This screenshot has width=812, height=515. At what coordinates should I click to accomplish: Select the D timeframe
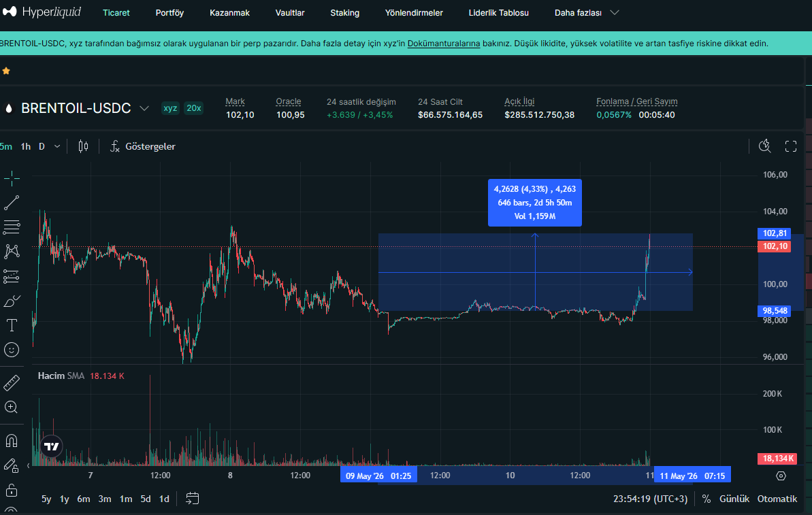point(42,146)
